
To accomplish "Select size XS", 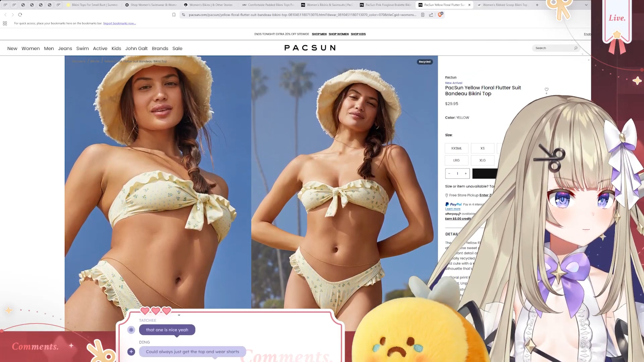I will point(482,148).
